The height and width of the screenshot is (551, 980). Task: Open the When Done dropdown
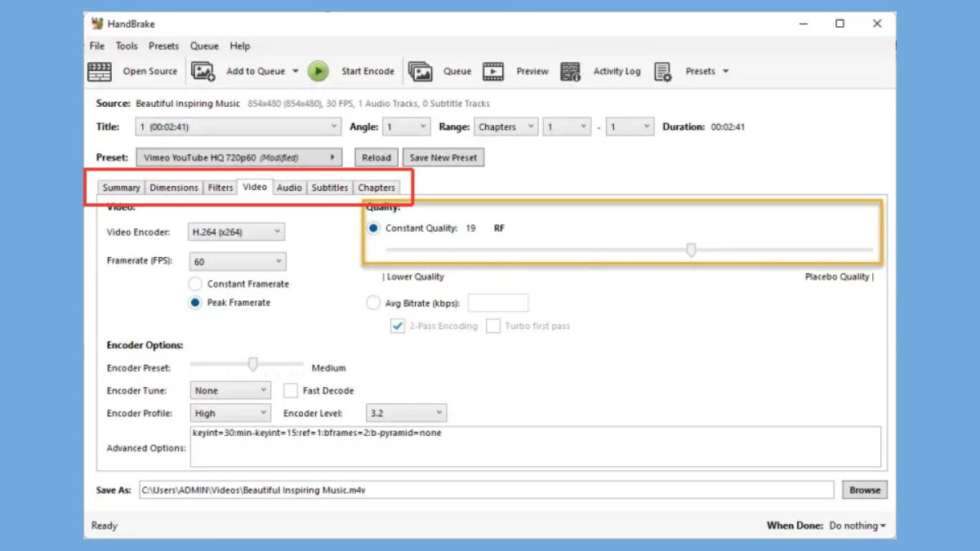tap(857, 526)
